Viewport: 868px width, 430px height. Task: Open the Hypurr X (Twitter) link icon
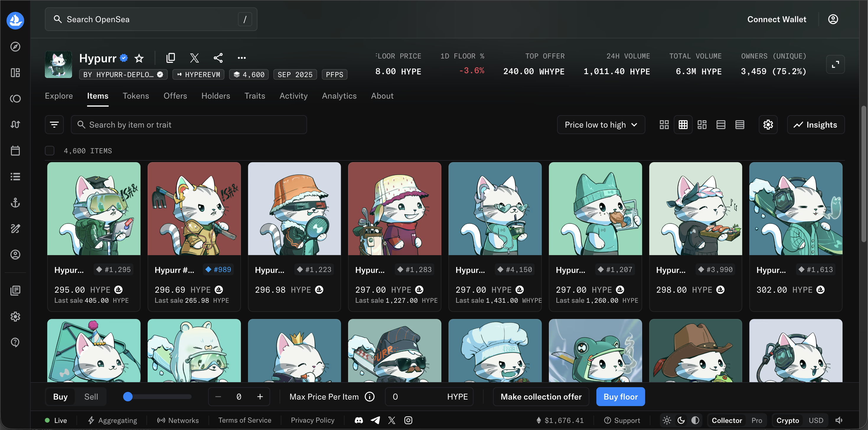[x=195, y=58]
